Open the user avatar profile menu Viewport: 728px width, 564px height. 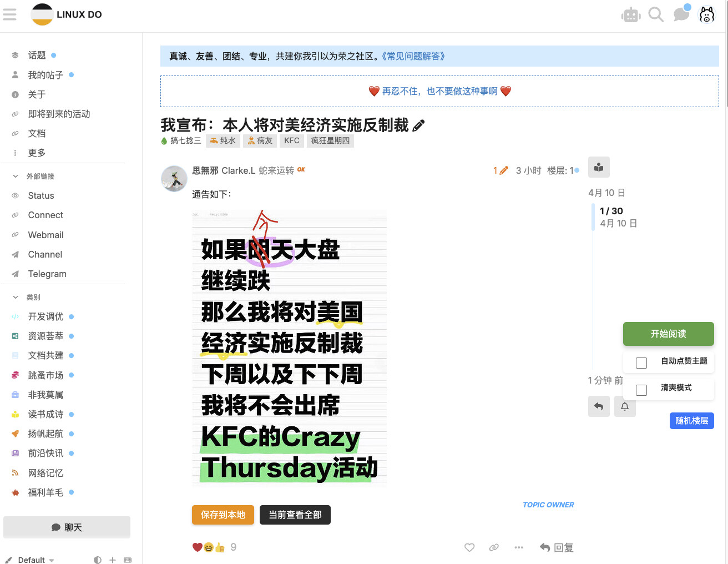(707, 15)
